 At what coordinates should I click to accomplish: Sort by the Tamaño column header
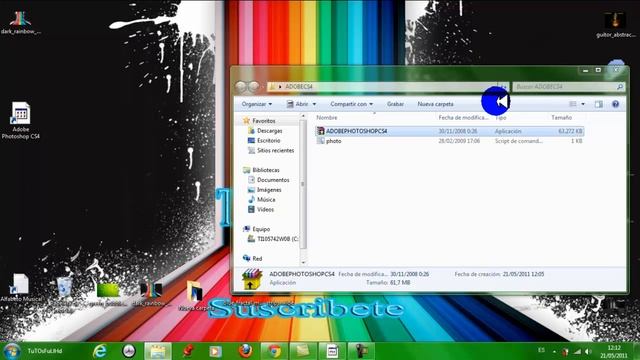[x=562, y=118]
